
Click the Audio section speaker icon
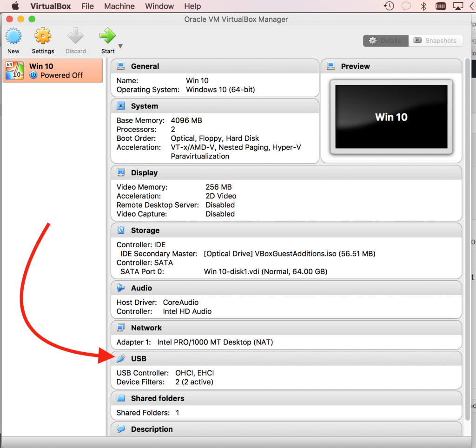coord(121,288)
